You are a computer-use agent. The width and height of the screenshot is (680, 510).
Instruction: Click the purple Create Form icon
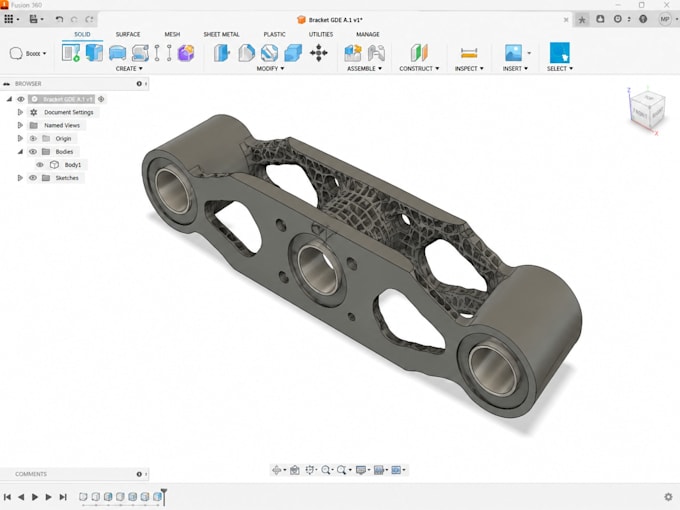[x=186, y=53]
